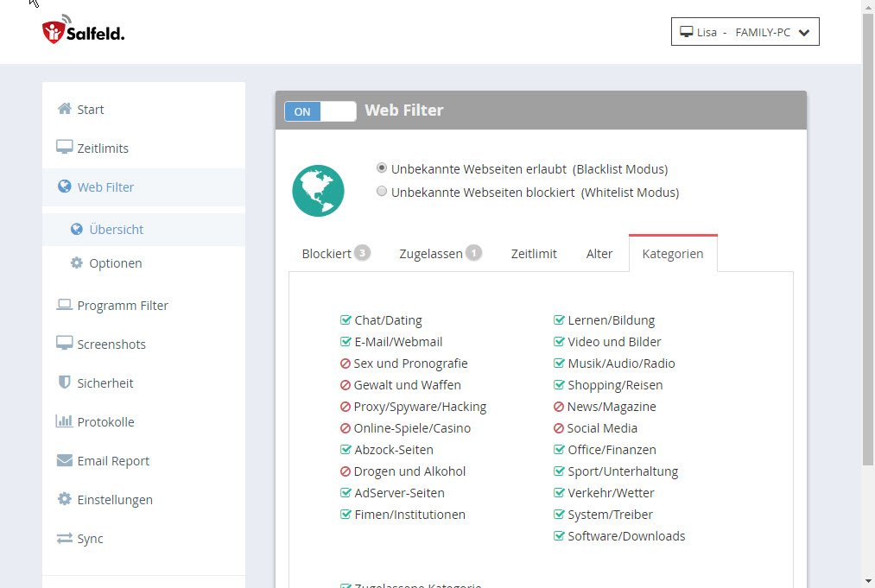Click the scrollbar down arrow
875x588 pixels.
[868, 580]
